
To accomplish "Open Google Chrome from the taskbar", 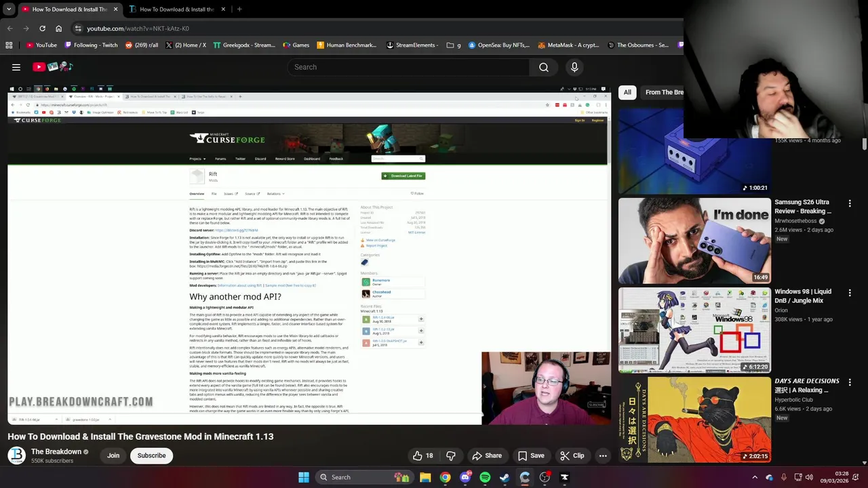I will coord(445,477).
